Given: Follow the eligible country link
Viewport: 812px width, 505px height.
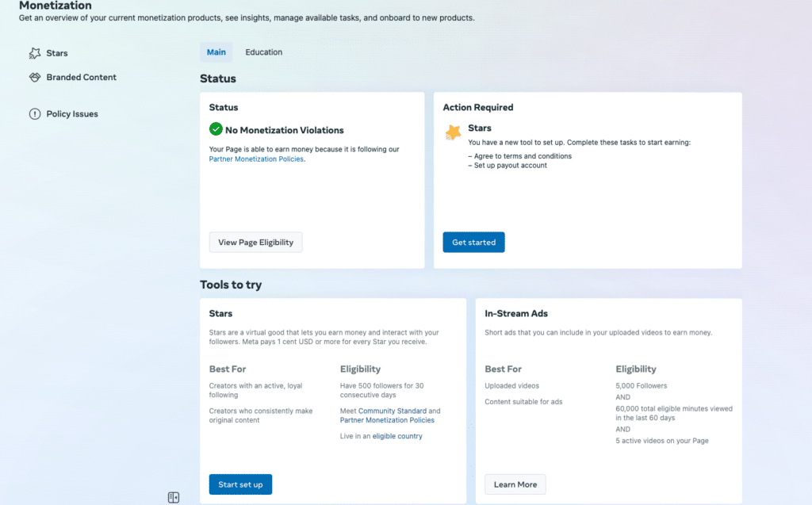Looking at the screenshot, I should pyautogui.click(x=397, y=436).
